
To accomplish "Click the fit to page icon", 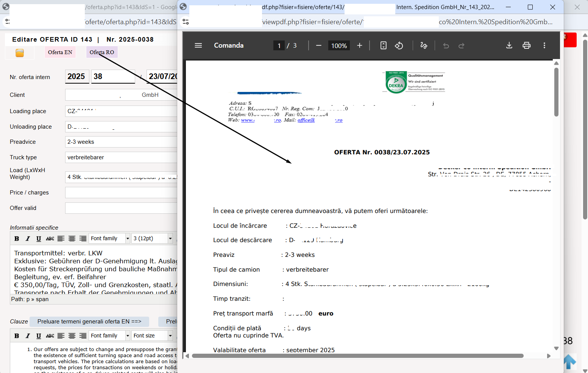I will (x=384, y=45).
